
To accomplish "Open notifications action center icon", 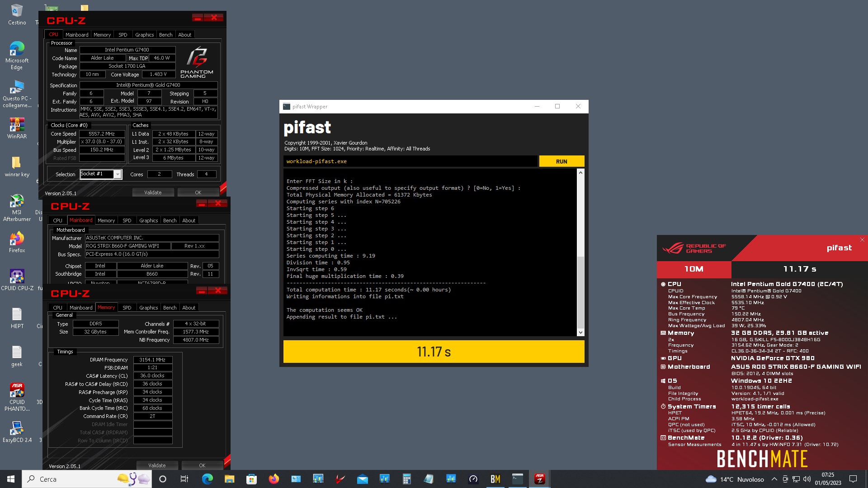I will click(x=853, y=479).
